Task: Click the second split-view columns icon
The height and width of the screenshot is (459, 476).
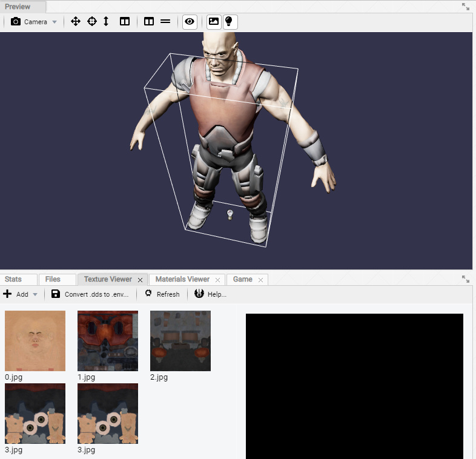Action: 149,22
